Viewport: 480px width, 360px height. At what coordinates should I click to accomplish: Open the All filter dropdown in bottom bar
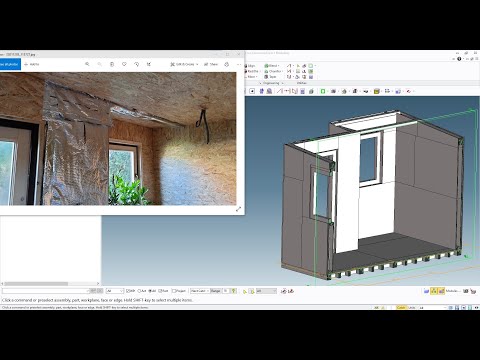pos(115,291)
